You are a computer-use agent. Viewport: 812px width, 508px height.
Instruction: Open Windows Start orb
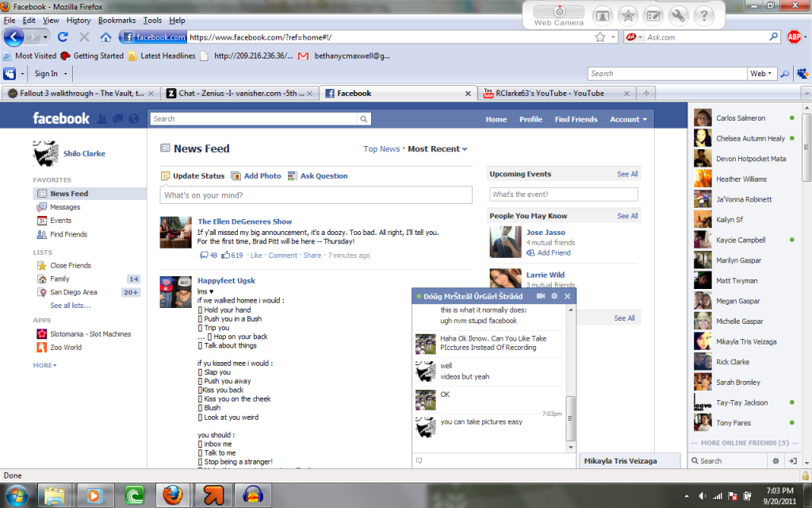[17, 495]
